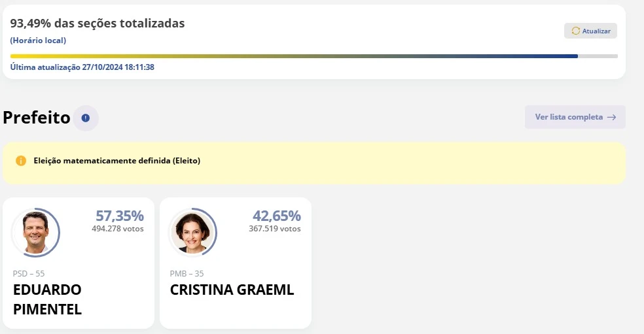Click the sections-totalized progress bar
This screenshot has height=334, width=644.
(x=313, y=56)
